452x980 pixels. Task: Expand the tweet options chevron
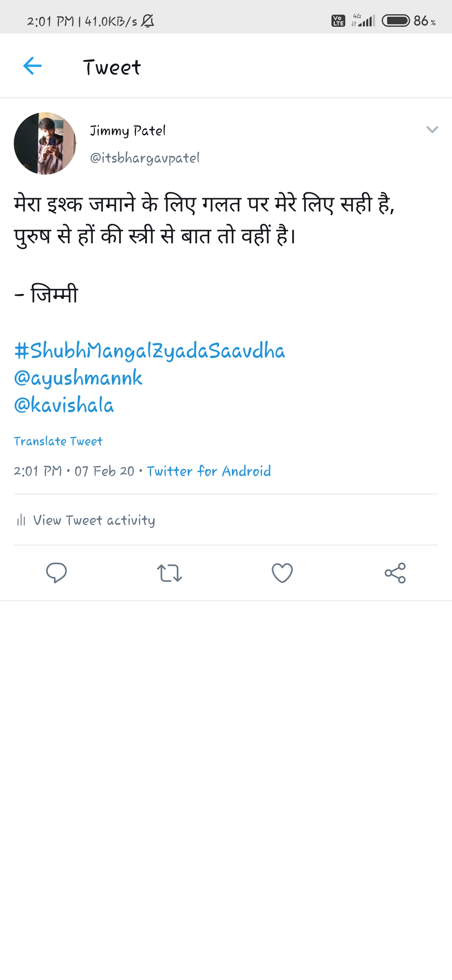pyautogui.click(x=432, y=129)
